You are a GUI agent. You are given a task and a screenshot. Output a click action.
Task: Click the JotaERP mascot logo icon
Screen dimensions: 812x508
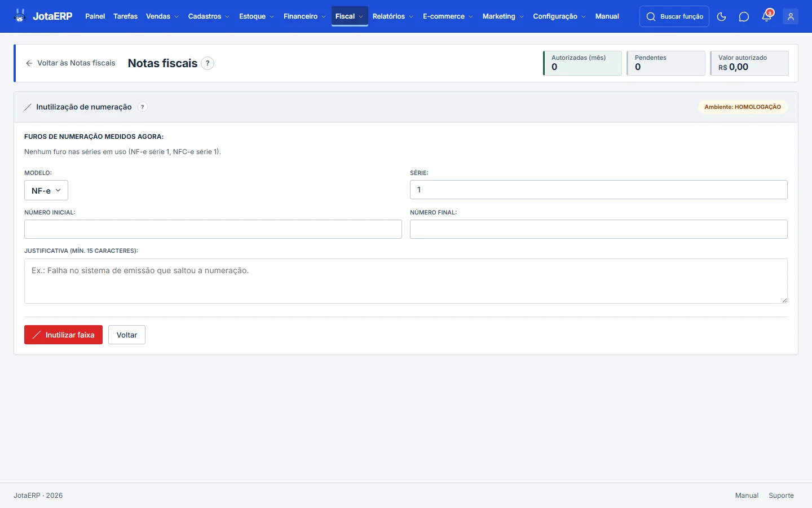(20, 16)
